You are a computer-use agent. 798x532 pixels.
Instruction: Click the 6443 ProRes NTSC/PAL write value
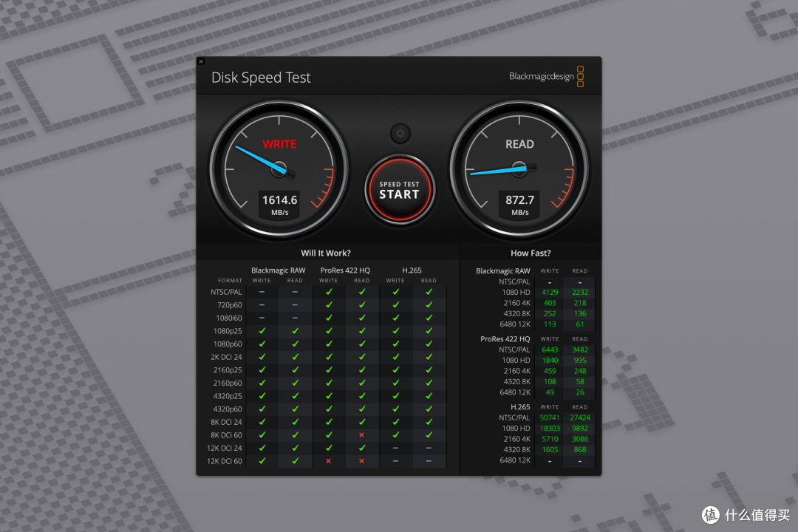point(550,349)
